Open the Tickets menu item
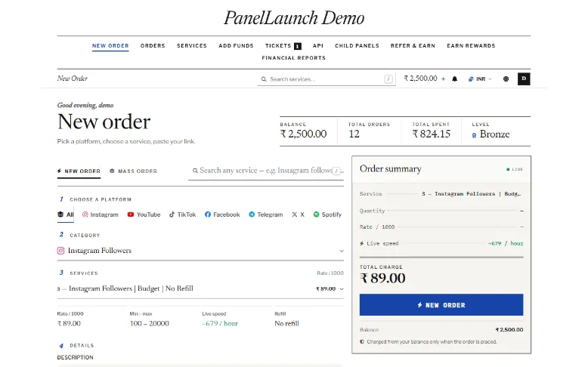The width and height of the screenshot is (588, 367). (278, 46)
